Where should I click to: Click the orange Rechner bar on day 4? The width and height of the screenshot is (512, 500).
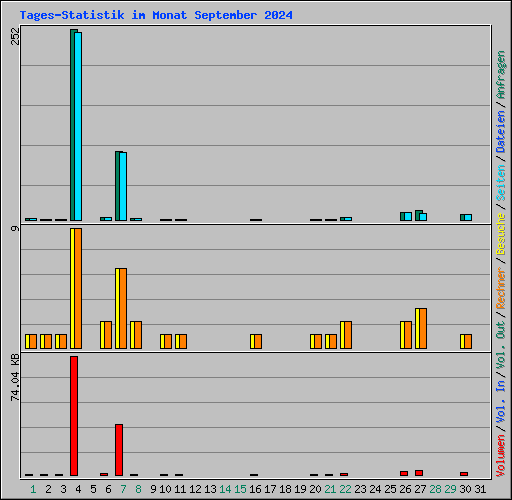pyautogui.click(x=78, y=288)
